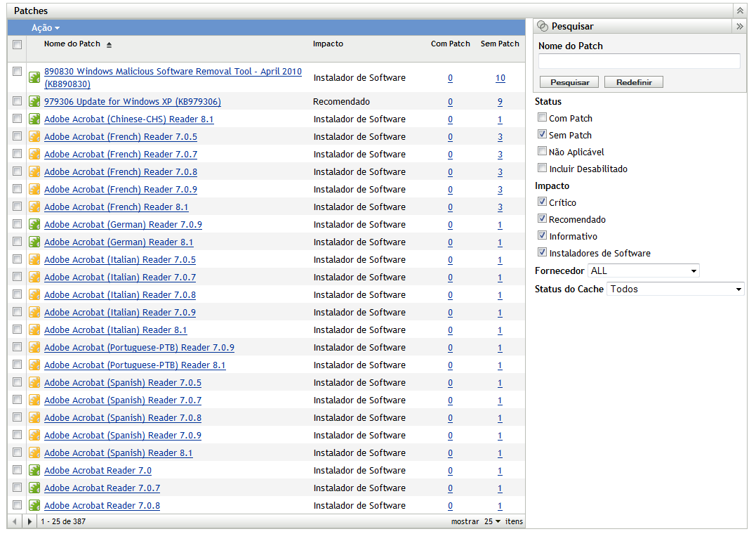
Task: Click patch icon next to Adobe Acrobat Reader 7.0.7
Action: [34, 488]
